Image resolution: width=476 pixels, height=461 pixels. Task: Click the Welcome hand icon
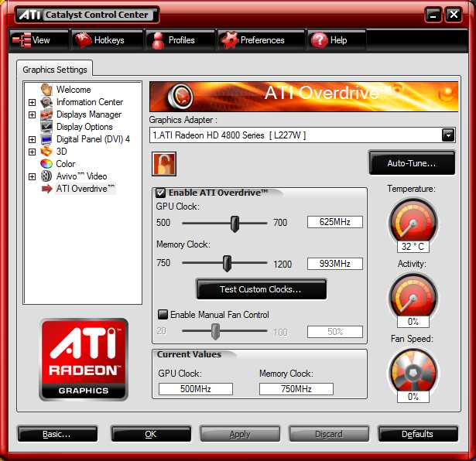coord(46,90)
